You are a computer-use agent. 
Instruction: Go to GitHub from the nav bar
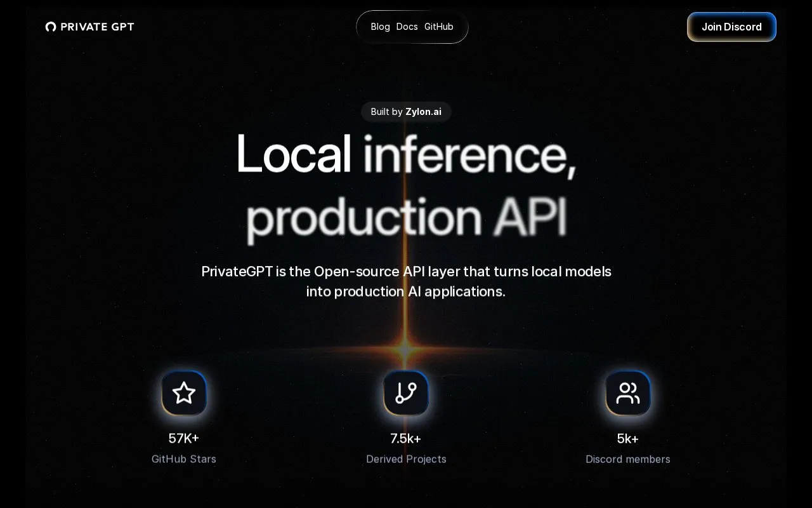click(439, 27)
